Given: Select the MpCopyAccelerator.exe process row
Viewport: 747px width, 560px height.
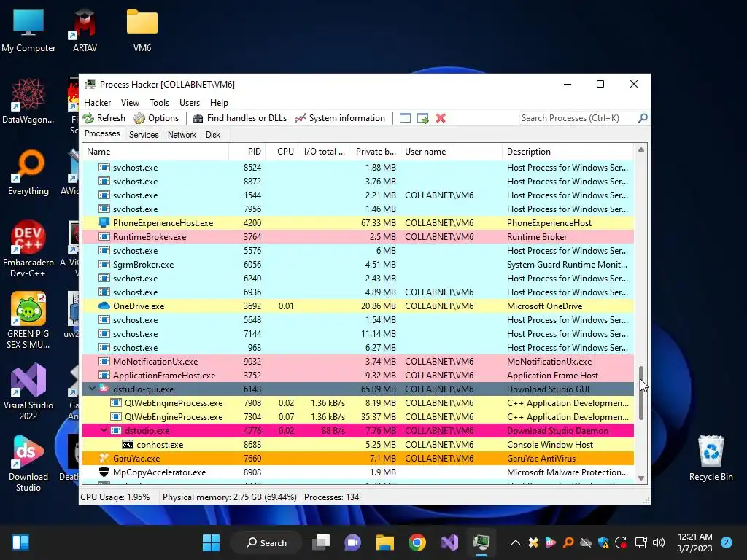Looking at the screenshot, I should tap(357, 472).
